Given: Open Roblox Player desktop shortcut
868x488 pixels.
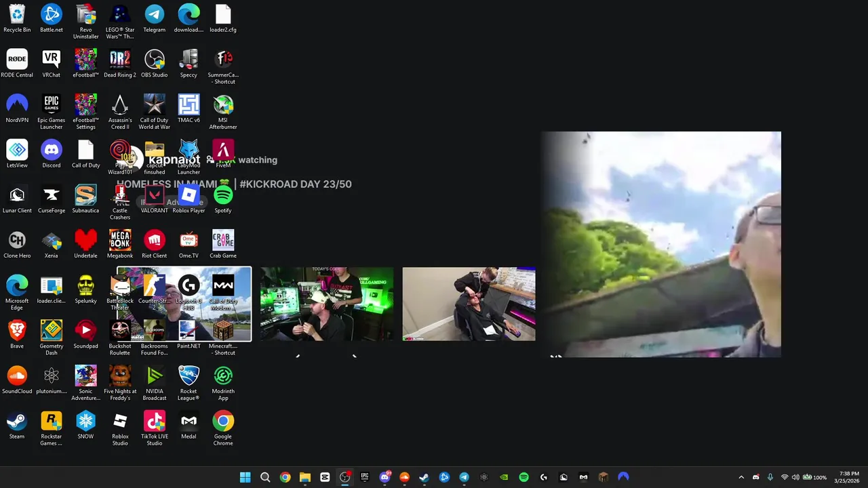Looking at the screenshot, I should tap(189, 199).
